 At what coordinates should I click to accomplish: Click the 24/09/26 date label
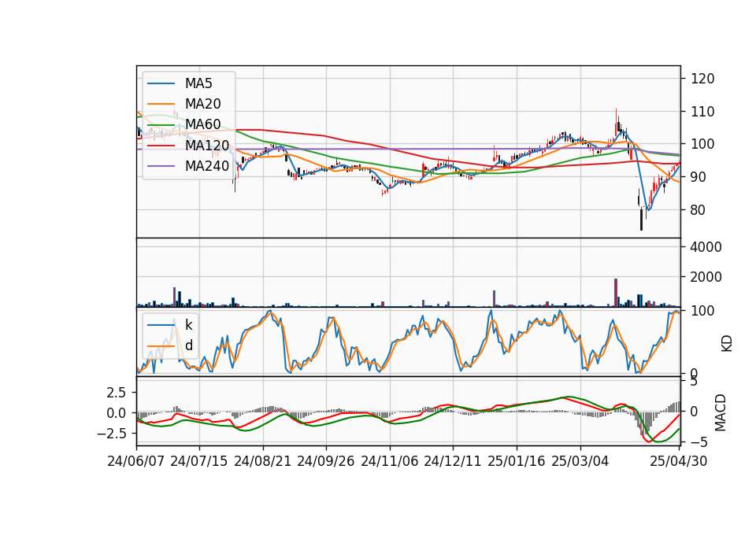(326, 461)
